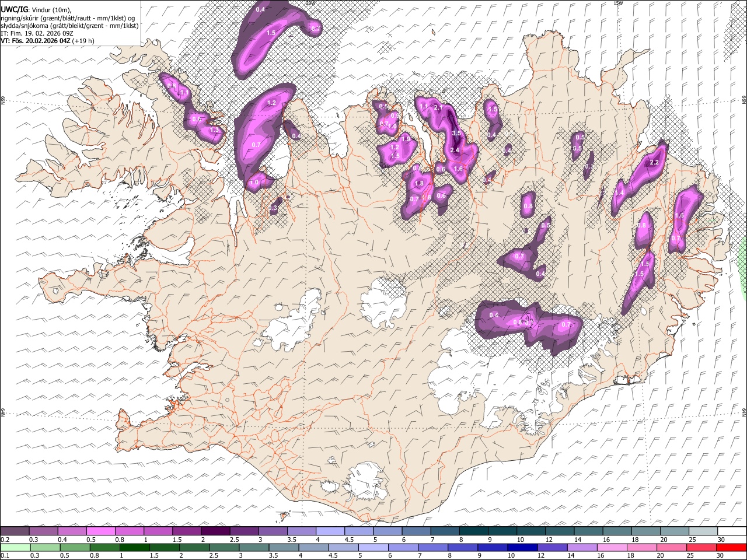Viewport: 747px width, 560px height.
Task: Click the (+19 h) forecast offset text
Action: [x=83, y=41]
